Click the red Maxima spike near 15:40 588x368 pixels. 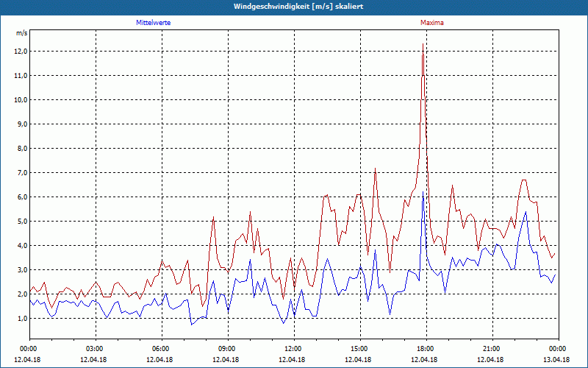(375, 169)
